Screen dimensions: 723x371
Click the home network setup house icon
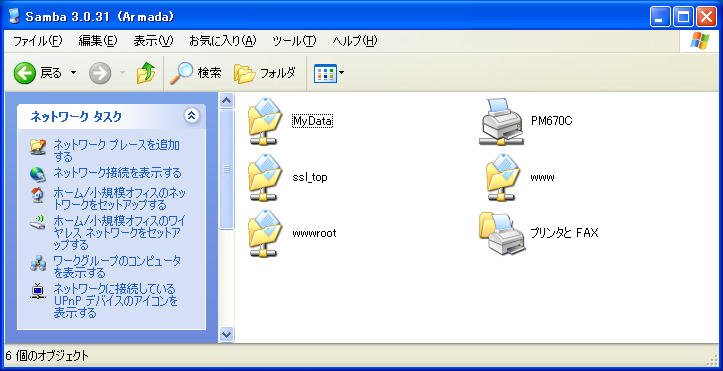coord(38,195)
